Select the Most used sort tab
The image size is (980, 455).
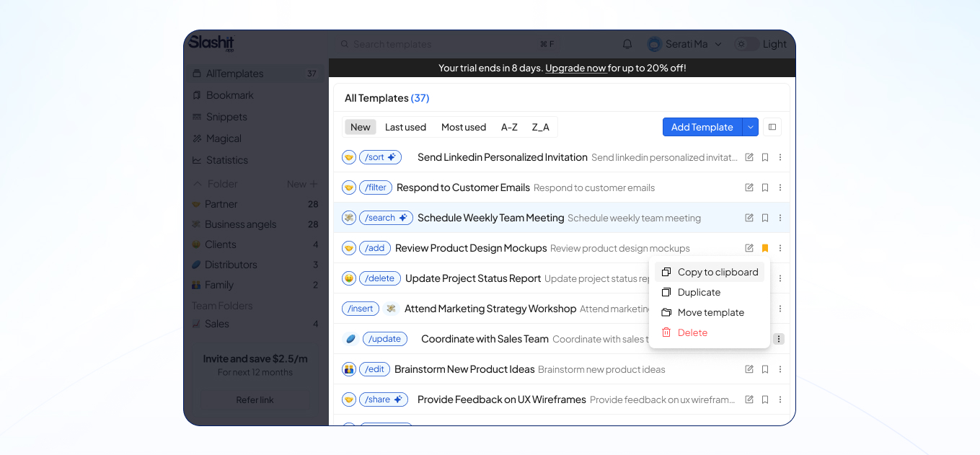(464, 127)
